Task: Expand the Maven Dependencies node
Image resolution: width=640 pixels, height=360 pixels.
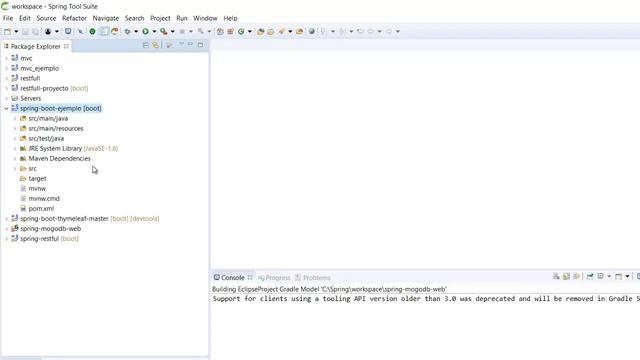Action: point(15,158)
